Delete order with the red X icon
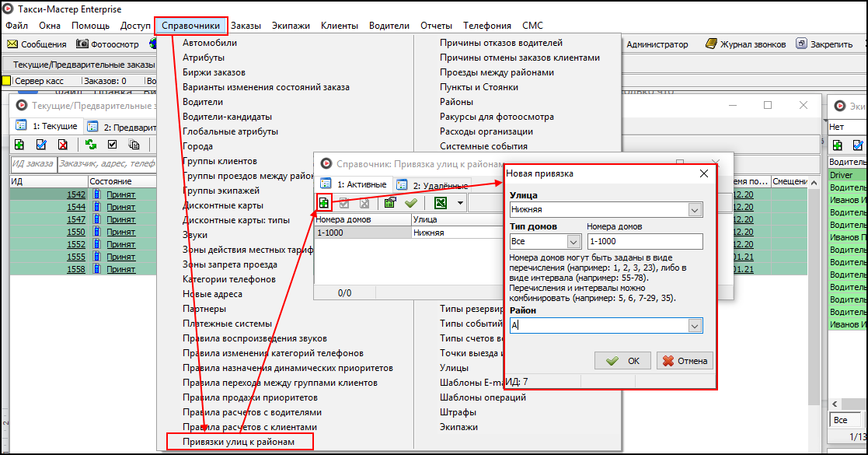Image resolution: width=868 pixels, height=455 pixels. tap(62, 145)
